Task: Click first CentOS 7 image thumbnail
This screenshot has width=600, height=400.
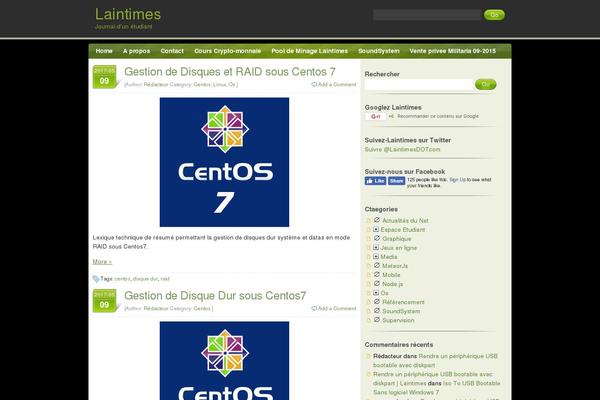Action: (x=224, y=162)
